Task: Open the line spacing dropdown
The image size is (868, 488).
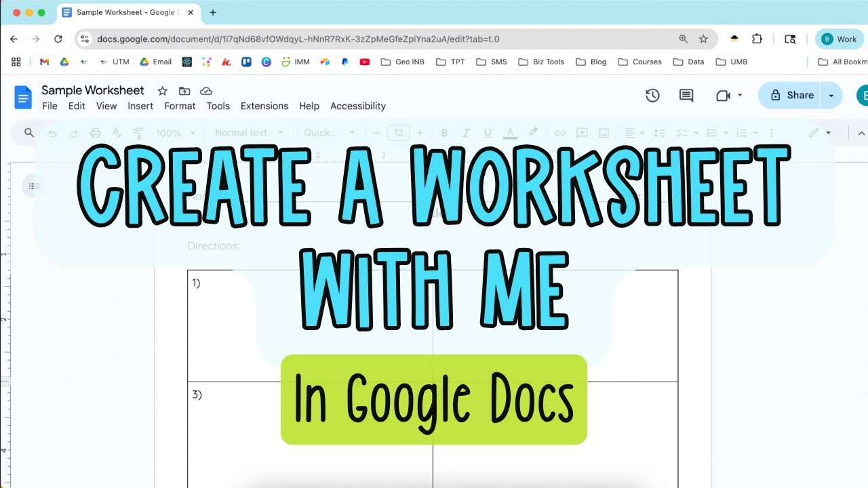Action: (658, 133)
